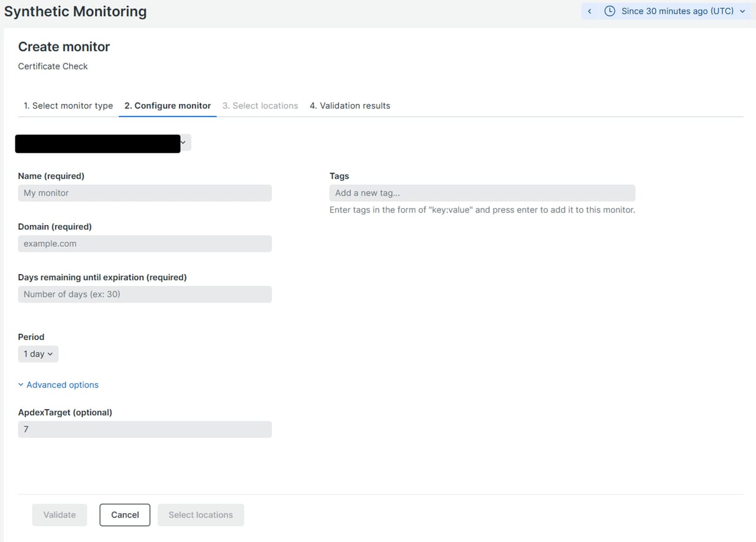This screenshot has width=756, height=542.
Task: Click the 'Days remaining until expiration' field
Action: coord(145,295)
